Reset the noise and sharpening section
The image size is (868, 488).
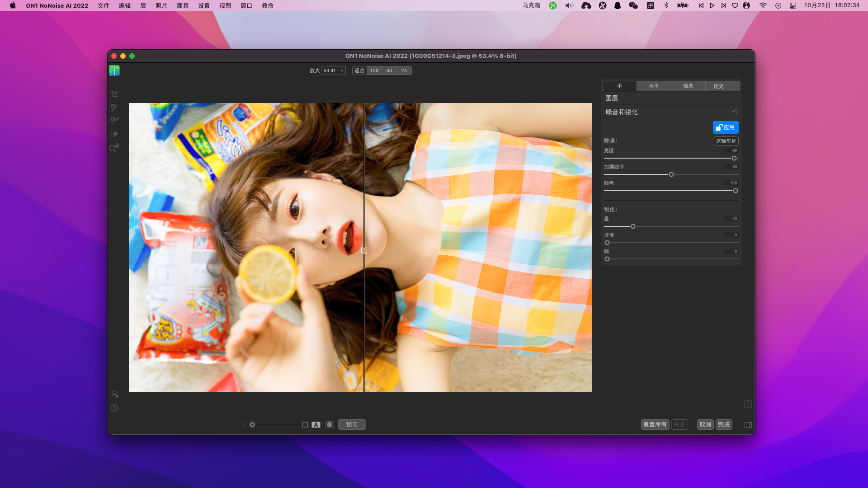click(x=735, y=113)
